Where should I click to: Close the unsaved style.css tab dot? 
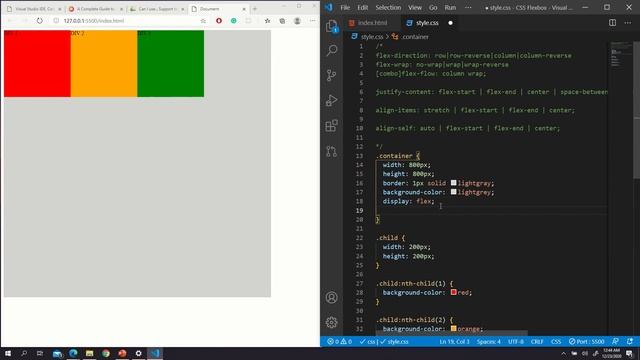pyautogui.click(x=450, y=23)
